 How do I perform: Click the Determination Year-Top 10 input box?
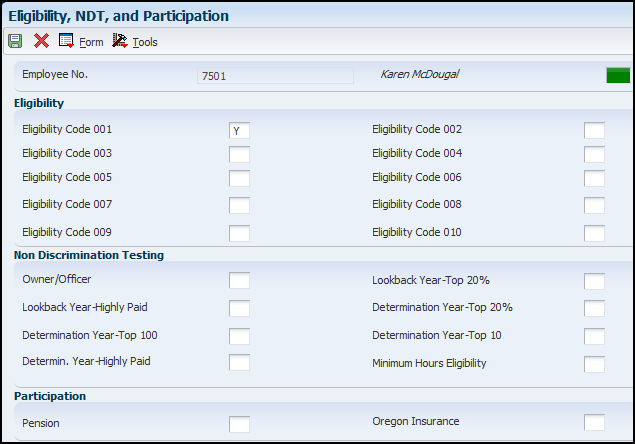point(594,336)
